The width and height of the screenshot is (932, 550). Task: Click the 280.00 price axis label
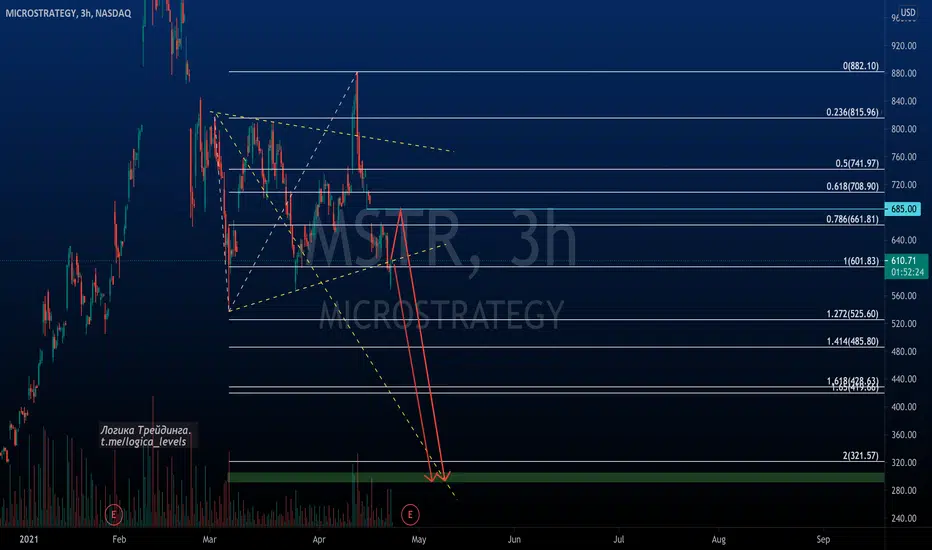point(903,491)
